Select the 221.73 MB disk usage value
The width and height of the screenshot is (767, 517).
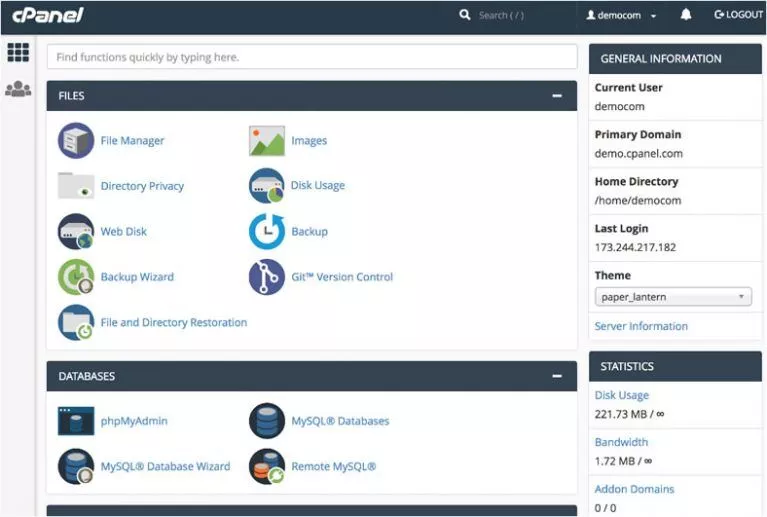point(630,414)
